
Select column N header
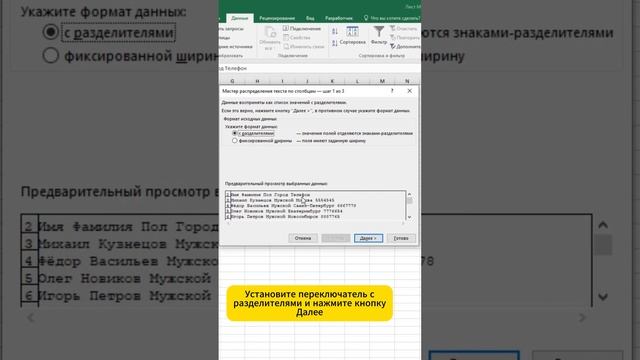tap(407, 81)
